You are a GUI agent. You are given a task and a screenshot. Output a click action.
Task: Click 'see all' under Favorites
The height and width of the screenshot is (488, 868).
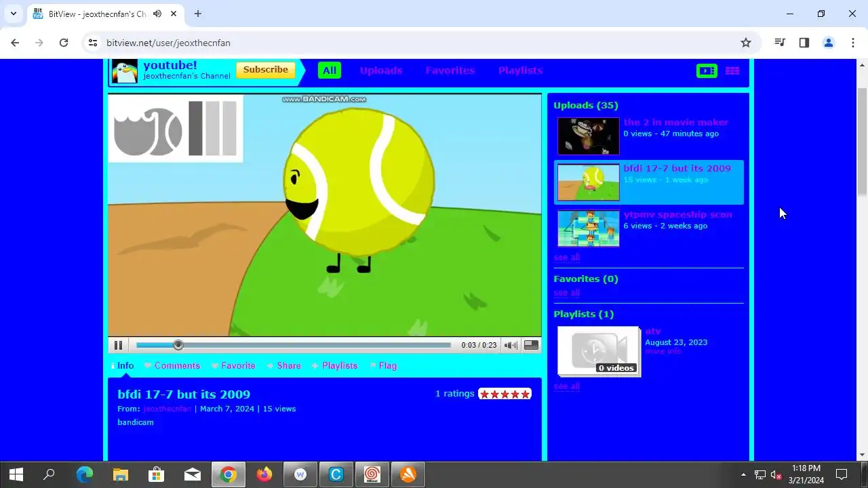[x=567, y=293]
